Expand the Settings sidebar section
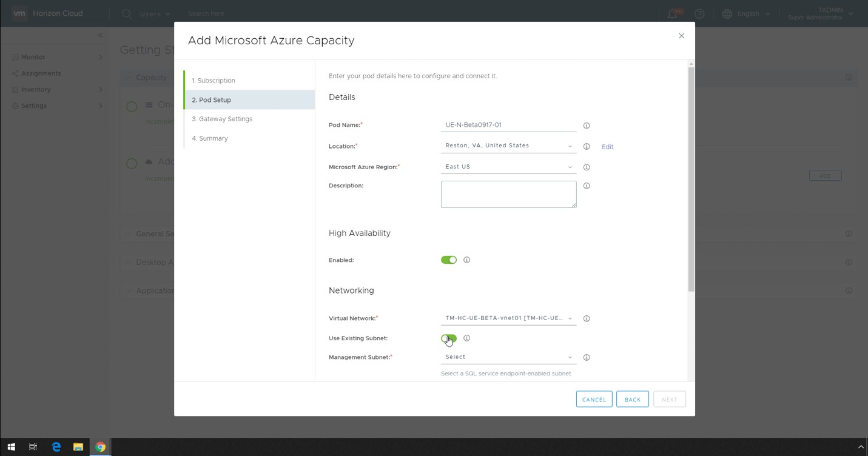The image size is (868, 456). coord(101,106)
